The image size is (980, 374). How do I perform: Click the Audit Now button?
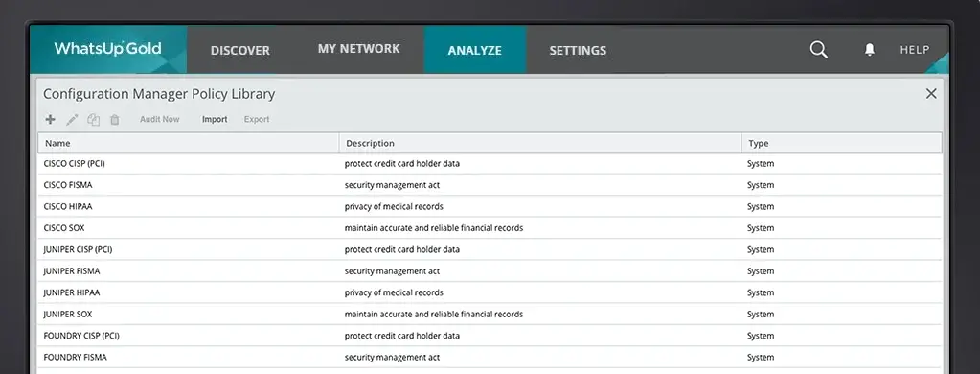(x=159, y=120)
